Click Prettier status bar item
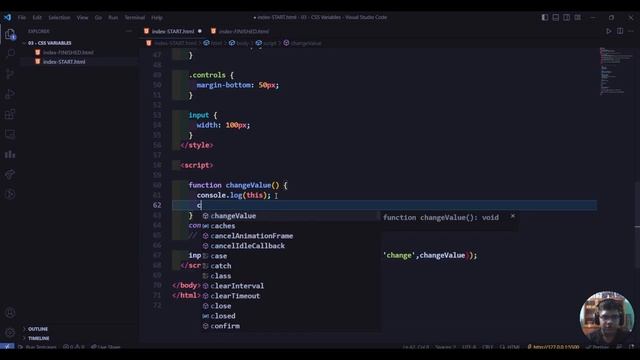Viewport: 640px width, 360px height. click(x=598, y=347)
